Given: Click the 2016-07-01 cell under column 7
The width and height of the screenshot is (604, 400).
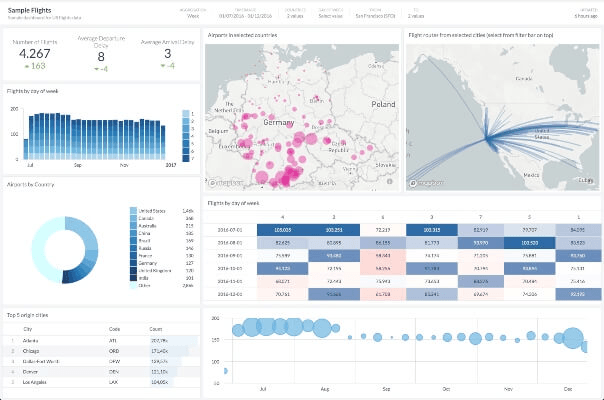Looking at the screenshot, I should click(480, 230).
